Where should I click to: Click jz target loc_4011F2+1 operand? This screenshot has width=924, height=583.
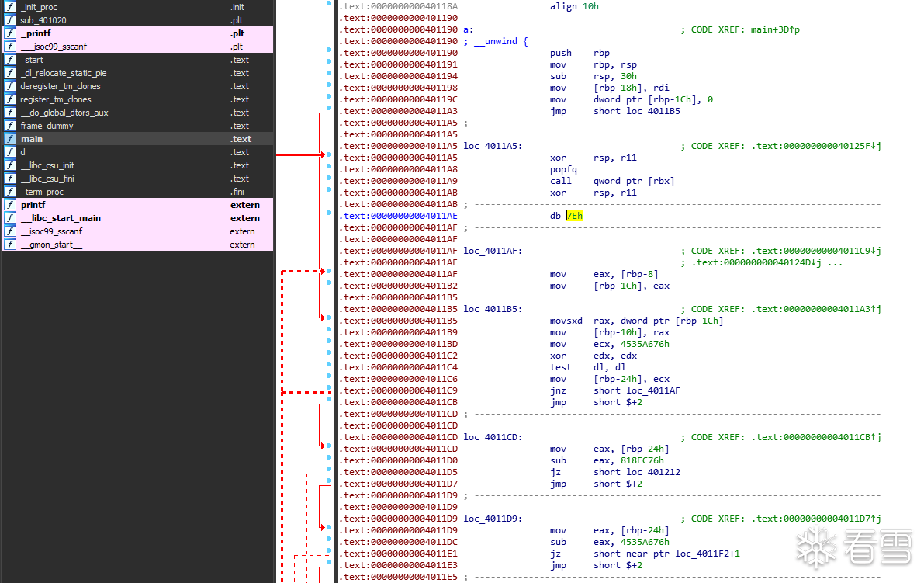click(707, 554)
